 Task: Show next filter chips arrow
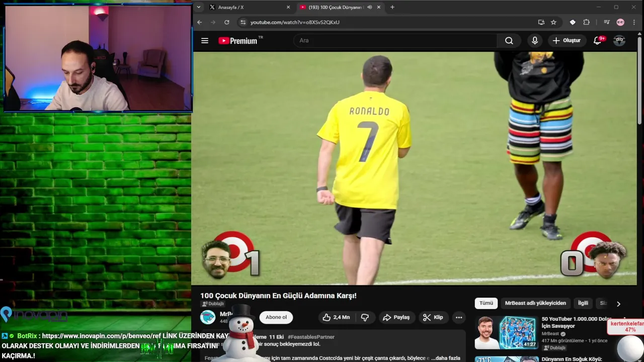pos(618,304)
